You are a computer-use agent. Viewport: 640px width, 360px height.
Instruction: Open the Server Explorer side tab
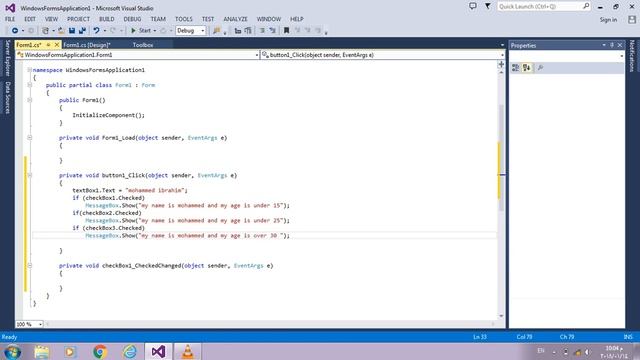pyautogui.click(x=7, y=58)
